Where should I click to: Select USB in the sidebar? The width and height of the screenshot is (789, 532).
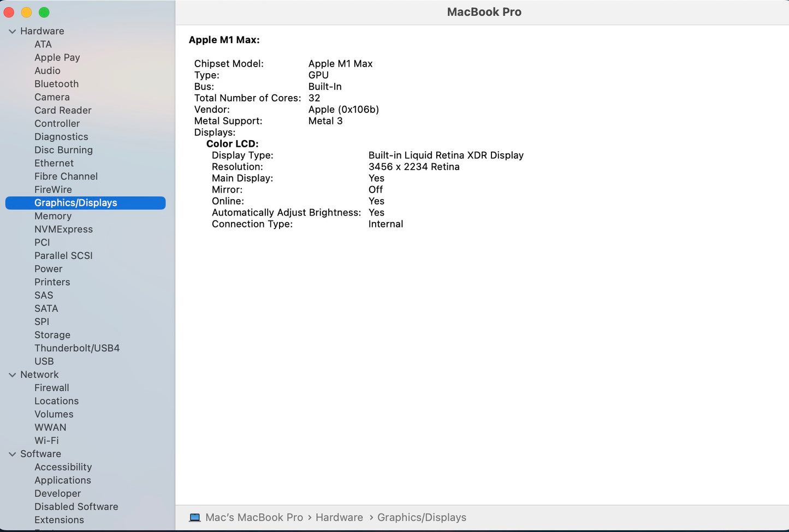pos(44,361)
